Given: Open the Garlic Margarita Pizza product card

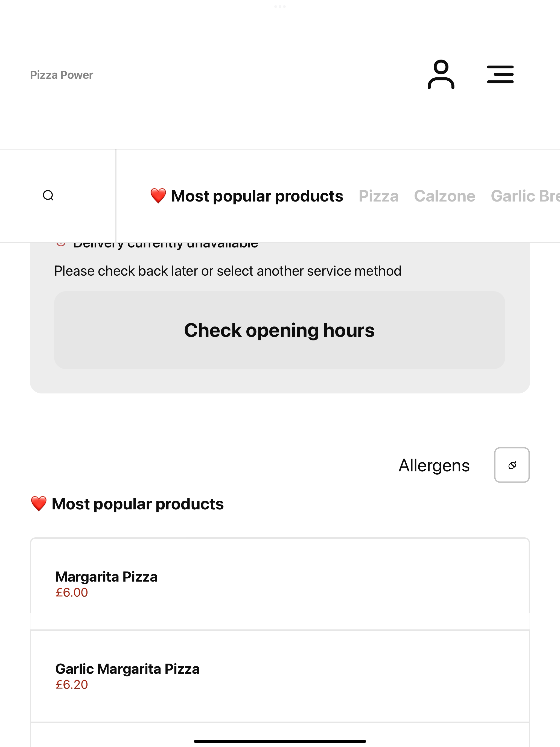Looking at the screenshot, I should click(x=280, y=676).
